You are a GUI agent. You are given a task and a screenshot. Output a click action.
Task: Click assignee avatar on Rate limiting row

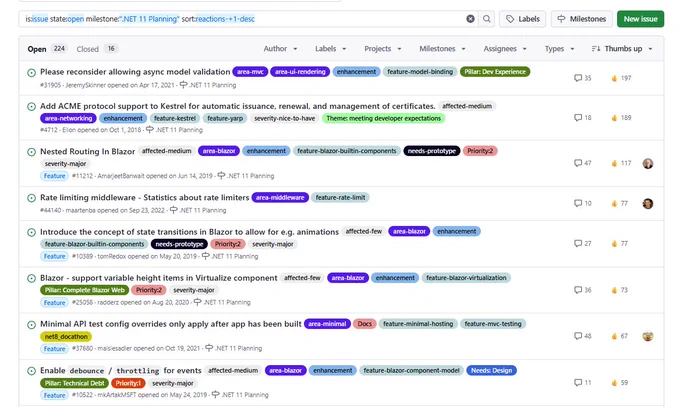click(x=648, y=204)
